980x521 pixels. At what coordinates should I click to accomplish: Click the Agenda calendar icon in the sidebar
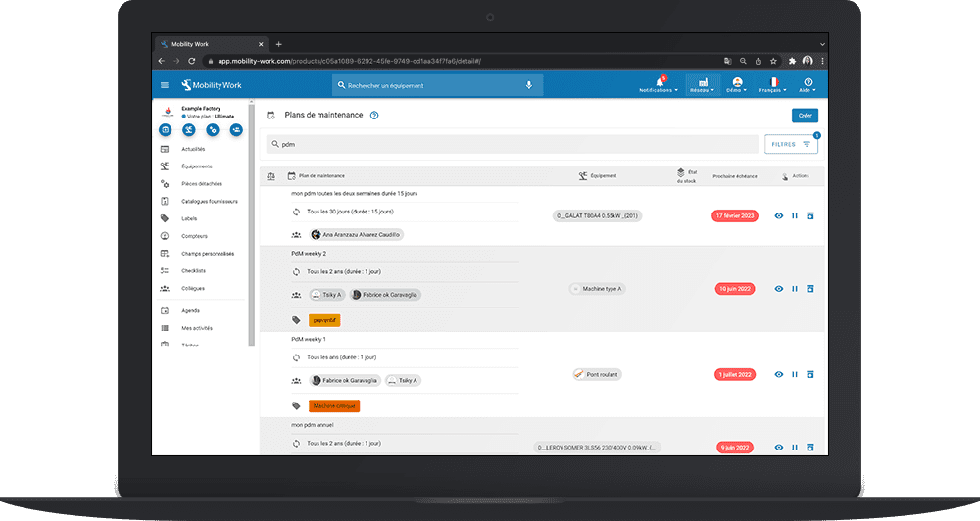[x=165, y=310]
